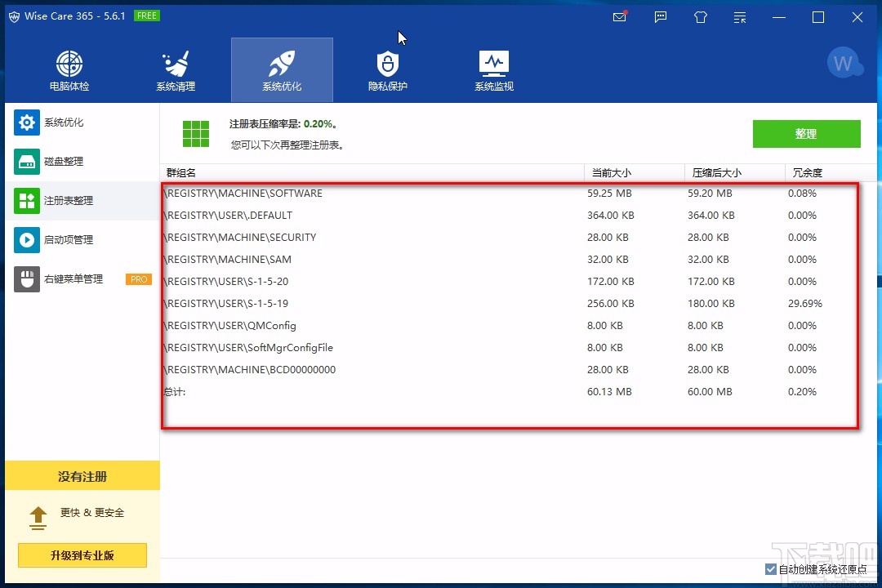Click the 没有注册 unregistered banner
The height and width of the screenshot is (588, 882).
tap(82, 476)
